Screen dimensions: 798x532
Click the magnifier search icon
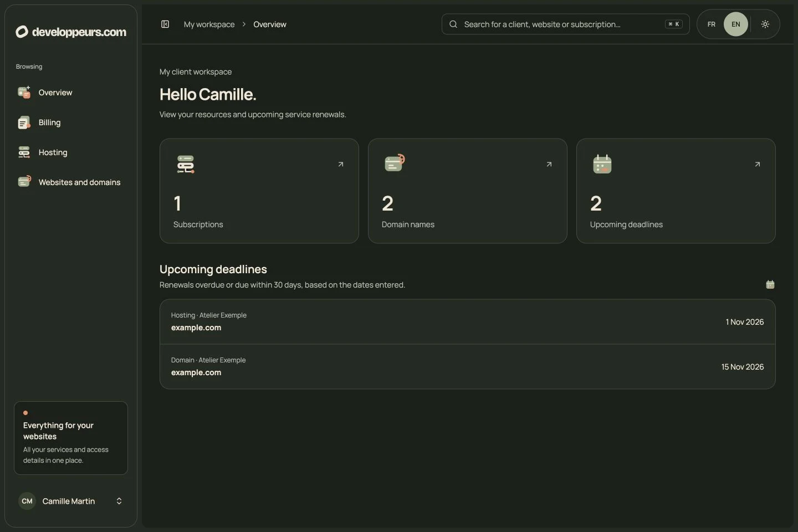453,24
